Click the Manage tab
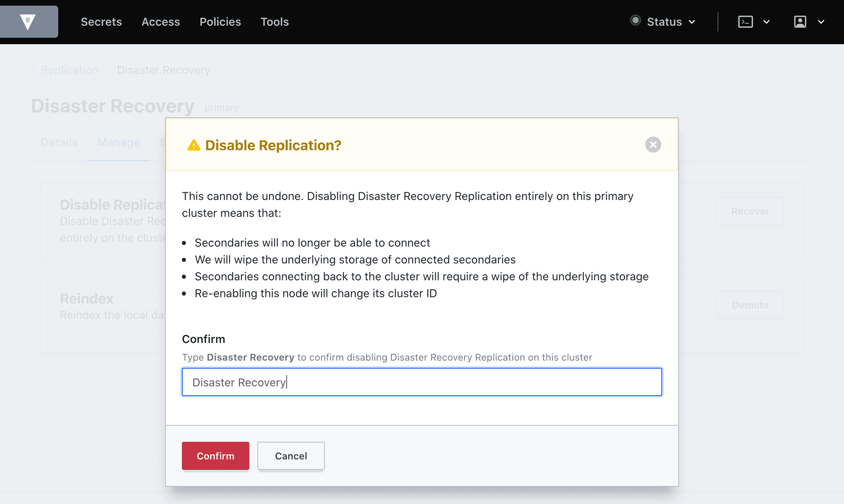Screen dimensions: 844x504 click(x=118, y=142)
